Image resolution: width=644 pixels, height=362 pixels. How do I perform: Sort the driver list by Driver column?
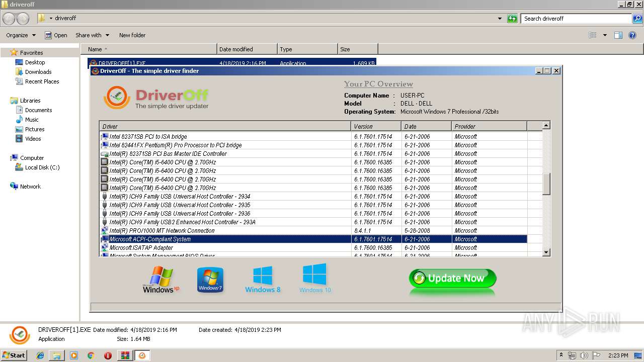[x=225, y=126]
